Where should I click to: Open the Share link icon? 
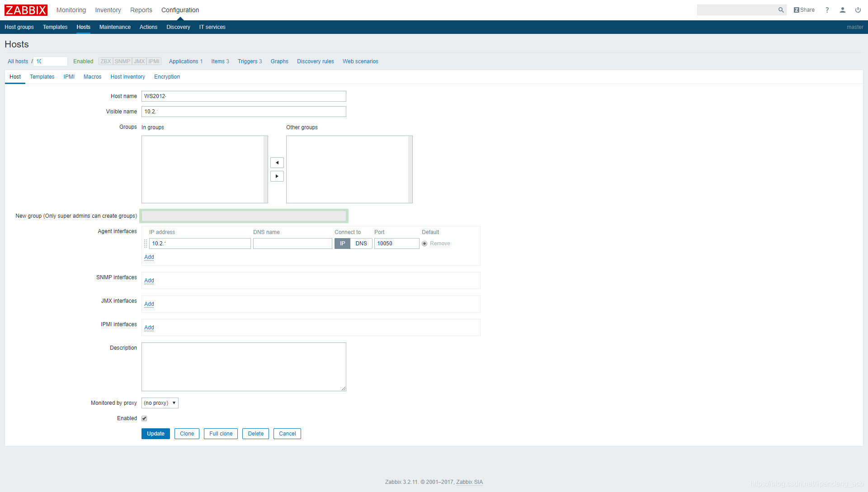804,10
